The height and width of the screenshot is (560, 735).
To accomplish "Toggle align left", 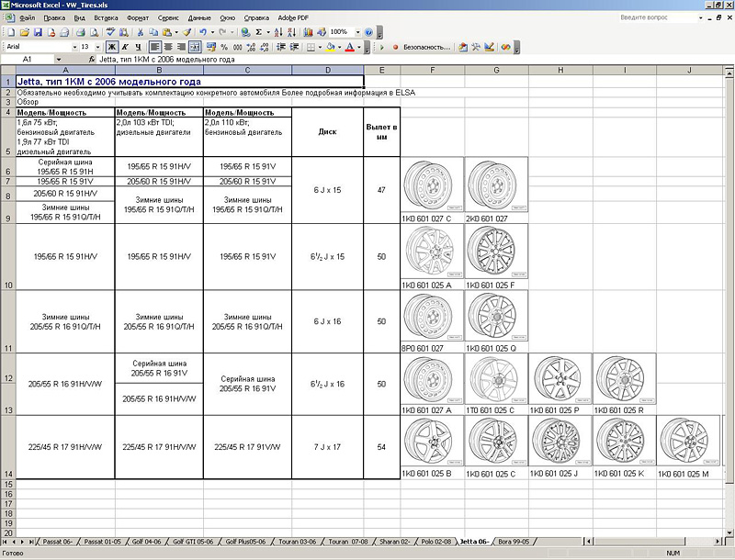I will pyautogui.click(x=155, y=47).
